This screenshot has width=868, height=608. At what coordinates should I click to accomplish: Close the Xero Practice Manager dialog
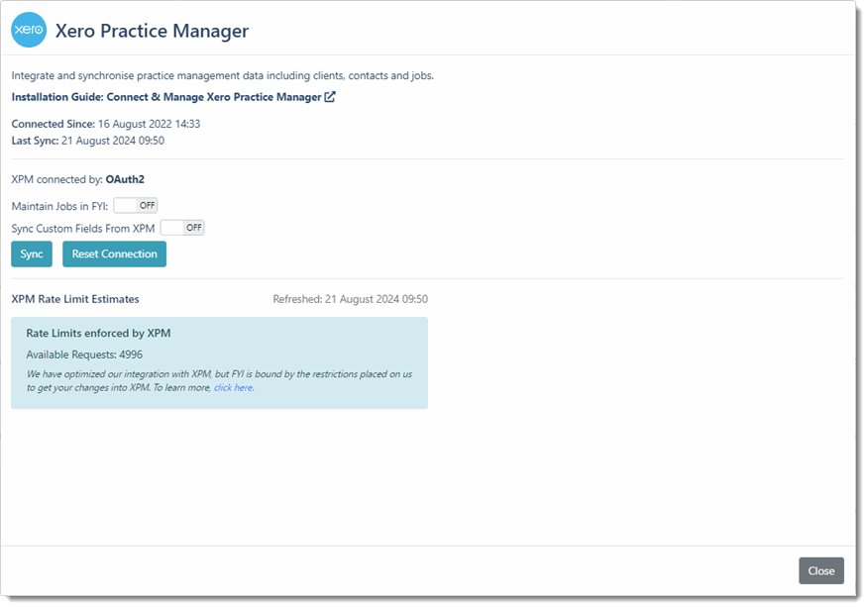(x=820, y=570)
